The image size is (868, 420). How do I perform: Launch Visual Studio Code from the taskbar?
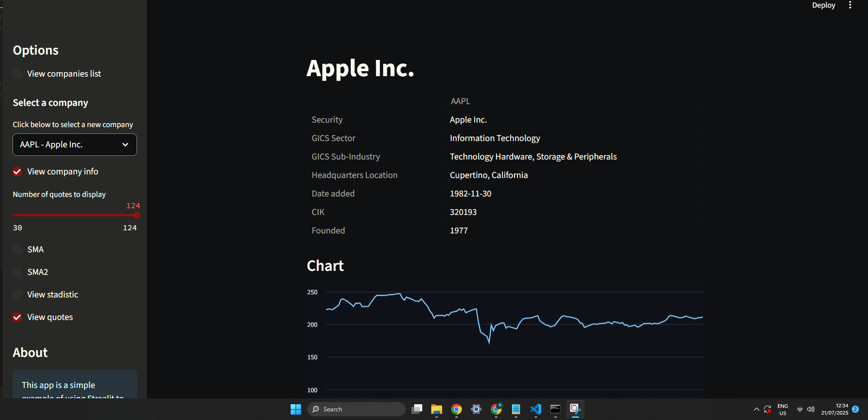[535, 409]
